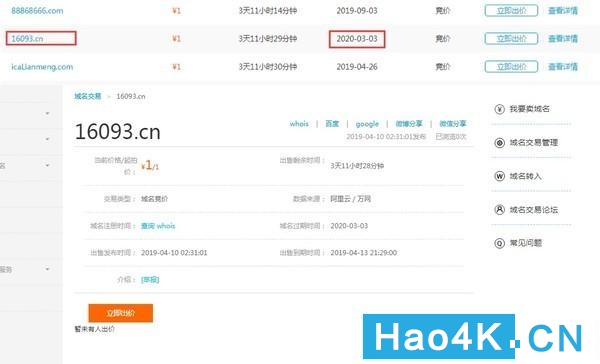
Task: Open the 16093.cn link in the list
Action: 27,39
